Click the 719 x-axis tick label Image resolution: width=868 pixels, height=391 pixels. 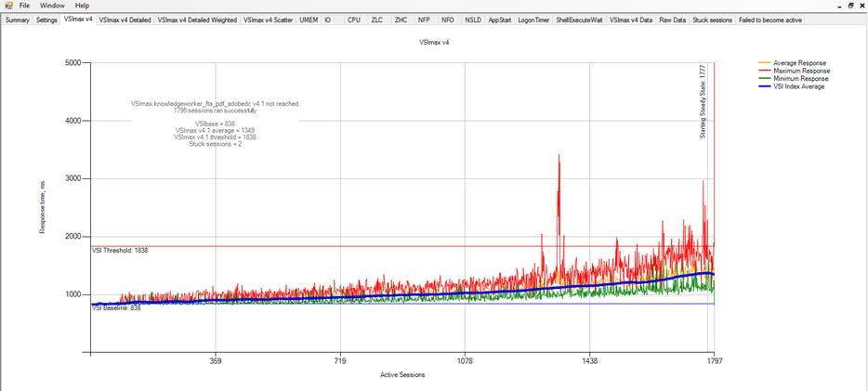pyautogui.click(x=340, y=361)
